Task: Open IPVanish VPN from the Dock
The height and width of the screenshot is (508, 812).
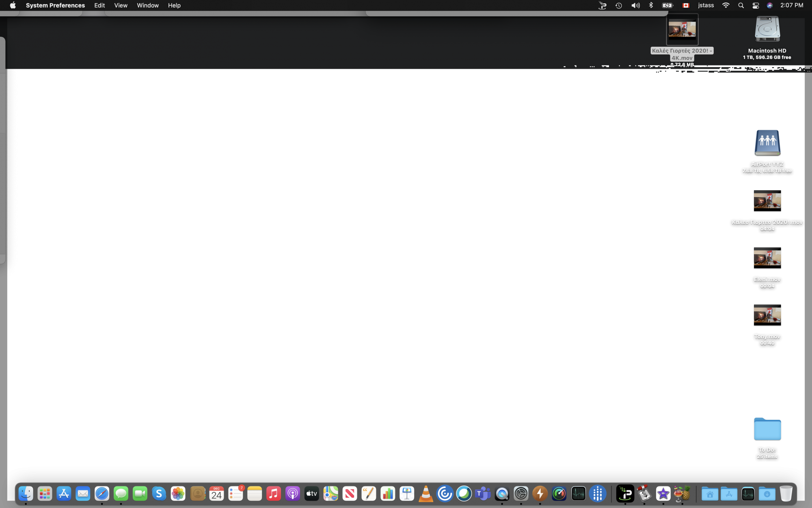Action: coord(625,494)
